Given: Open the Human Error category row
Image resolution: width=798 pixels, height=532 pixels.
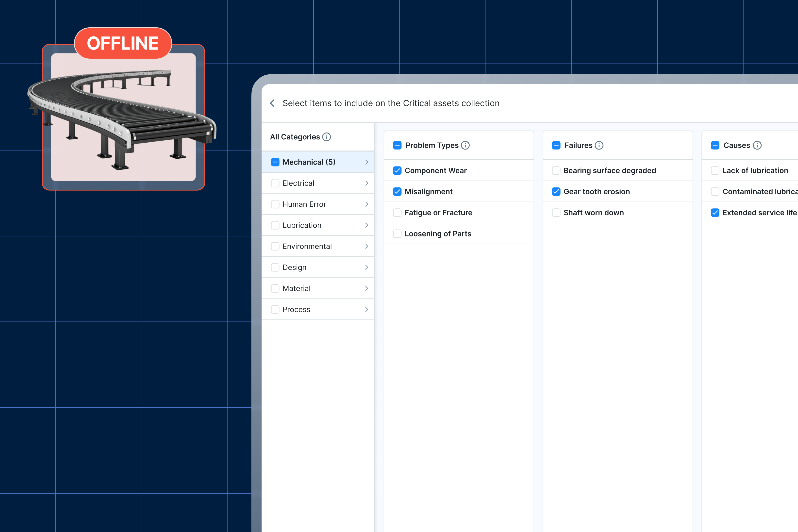Looking at the screenshot, I should tap(304, 204).
